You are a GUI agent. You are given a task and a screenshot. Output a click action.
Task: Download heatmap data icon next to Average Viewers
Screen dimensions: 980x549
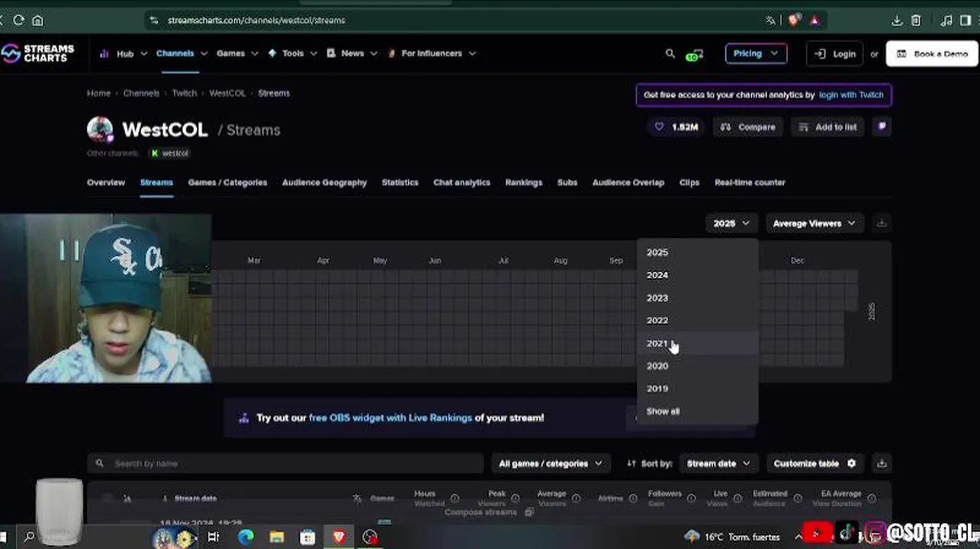(882, 223)
